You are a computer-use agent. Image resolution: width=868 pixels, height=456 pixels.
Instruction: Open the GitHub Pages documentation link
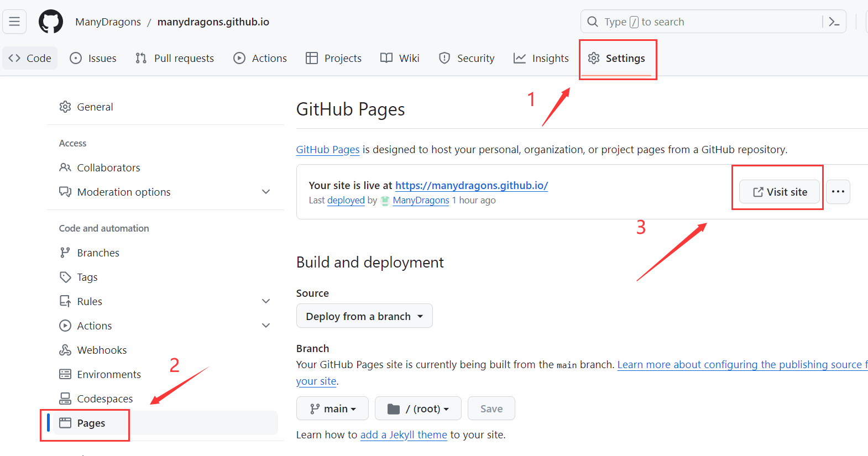point(328,150)
